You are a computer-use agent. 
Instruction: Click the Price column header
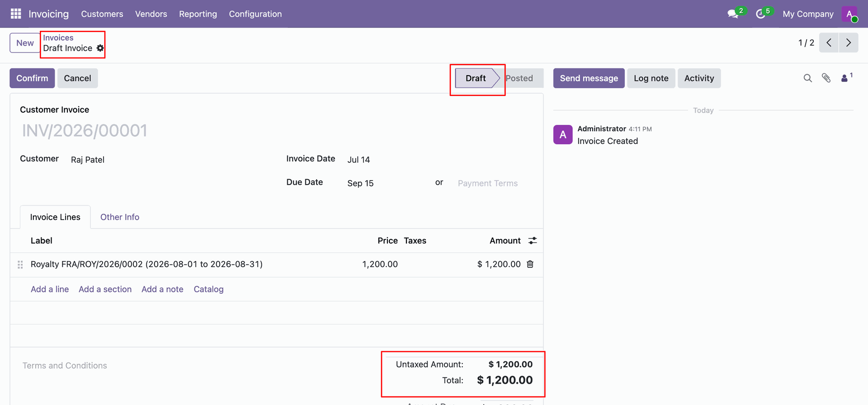[387, 241]
